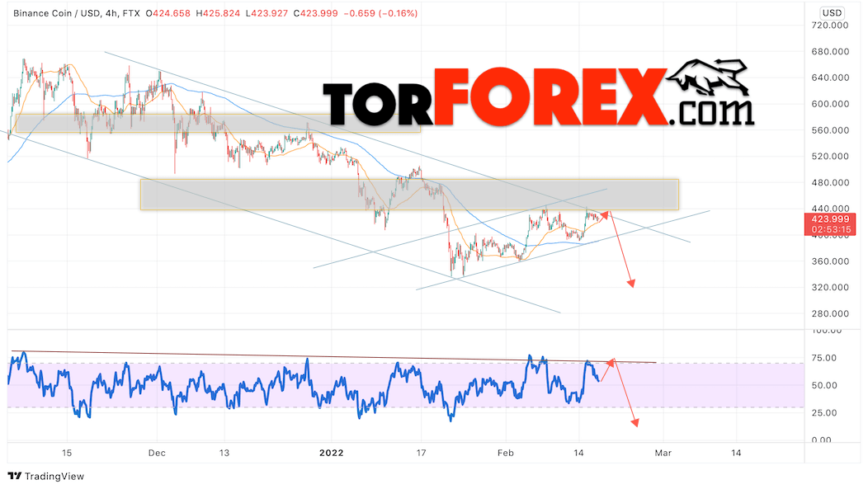Click the bar countdown 02:53:15
The width and height of the screenshot is (868, 489).
(x=830, y=229)
